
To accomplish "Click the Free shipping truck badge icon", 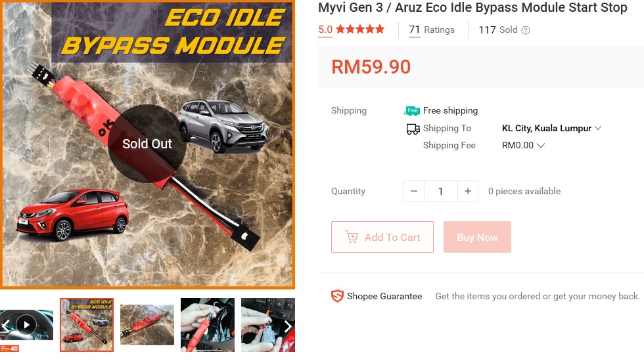I will (x=412, y=111).
